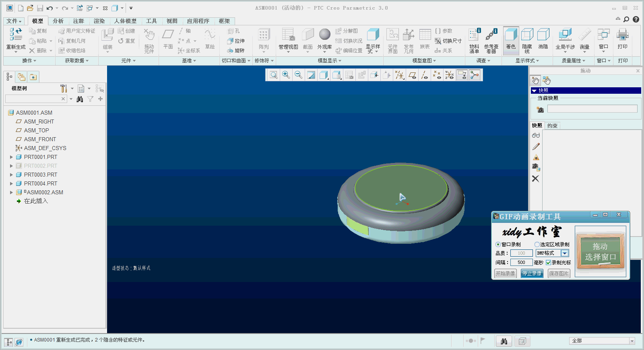Open the Appearance Gallery (外观库) sphere
Image resolution: width=644 pixels, height=350 pixels.
point(324,35)
